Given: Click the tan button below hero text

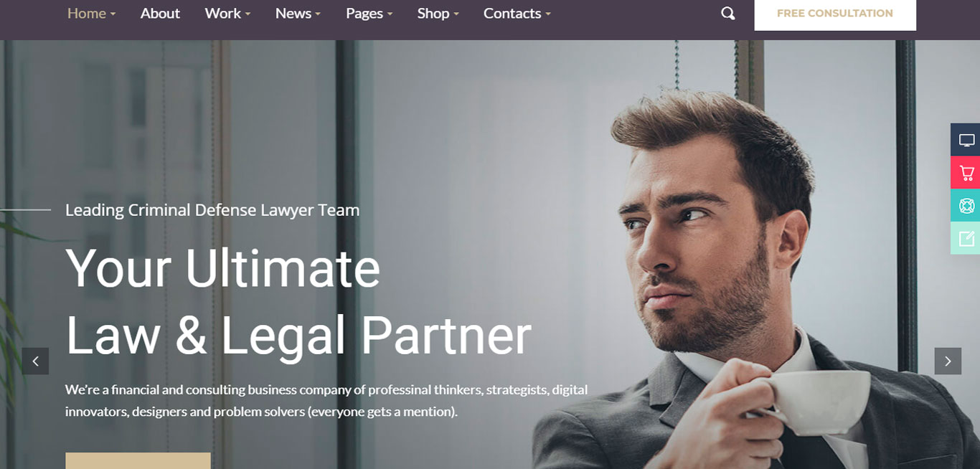Looking at the screenshot, I should pos(138,461).
